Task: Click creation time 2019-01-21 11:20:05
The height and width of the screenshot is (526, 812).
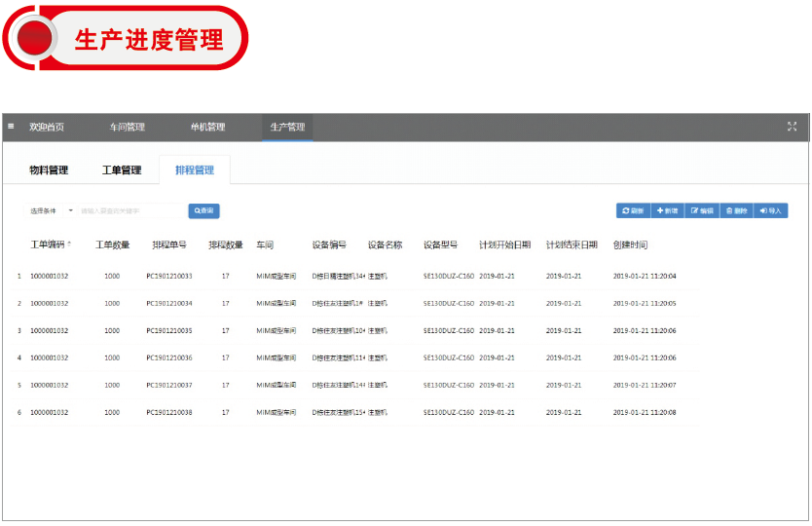Action: point(645,304)
